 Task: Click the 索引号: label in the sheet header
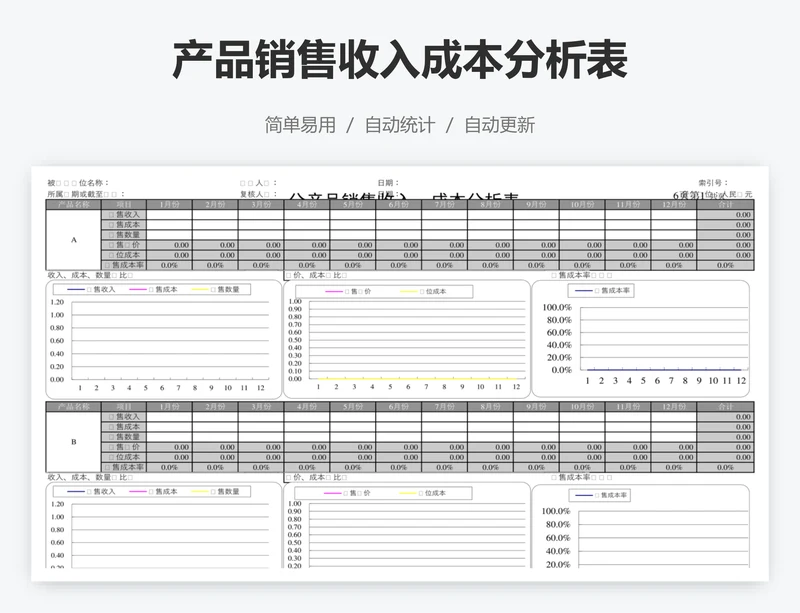pos(713,183)
